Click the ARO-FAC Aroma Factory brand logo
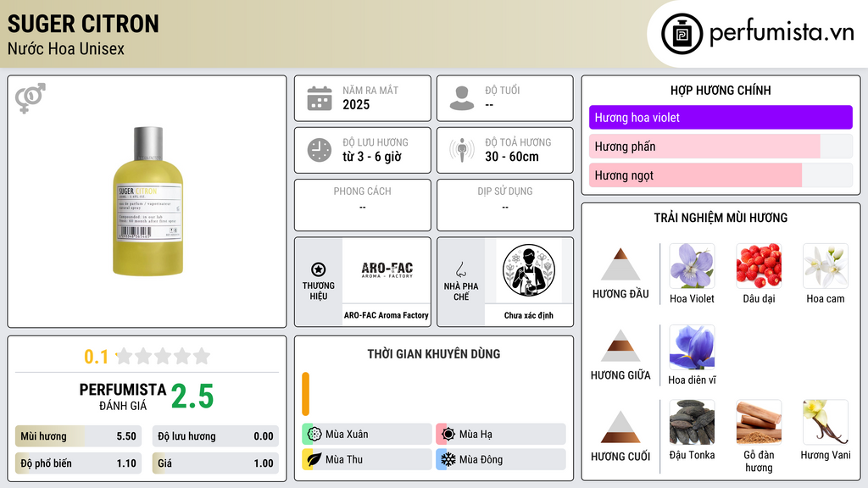The image size is (868, 488). point(387,270)
